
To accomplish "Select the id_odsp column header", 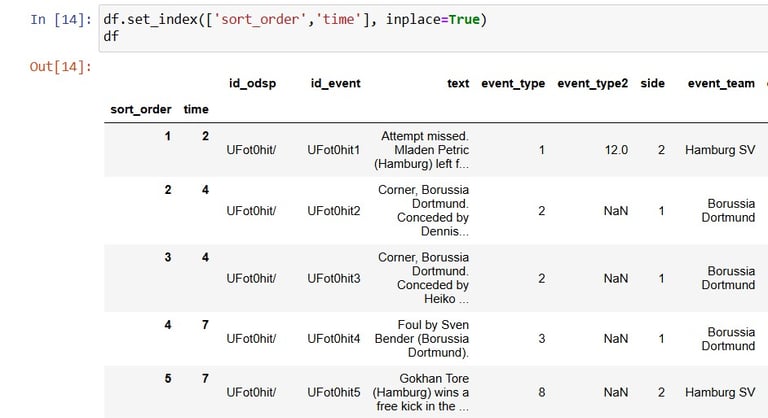I will click(x=252, y=83).
